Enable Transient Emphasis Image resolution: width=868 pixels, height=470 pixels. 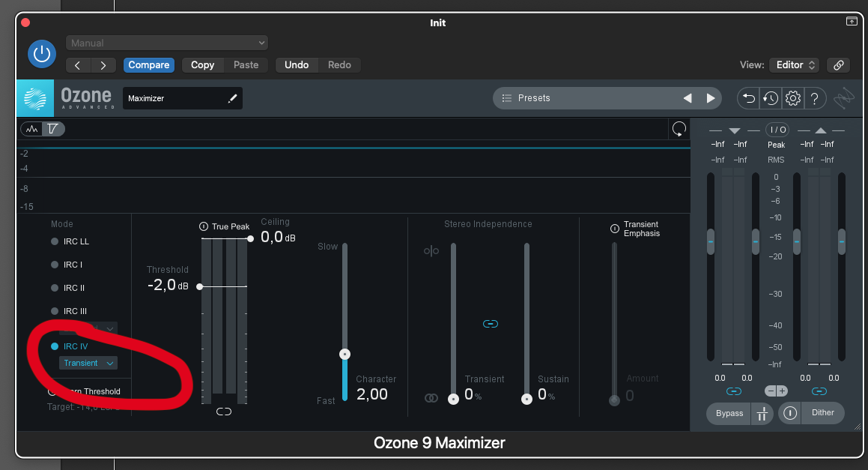coord(614,229)
